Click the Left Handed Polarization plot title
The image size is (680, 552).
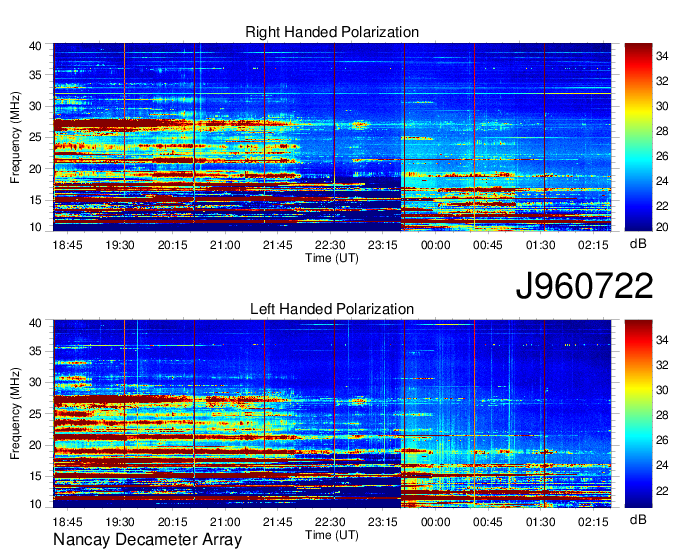pos(332,309)
